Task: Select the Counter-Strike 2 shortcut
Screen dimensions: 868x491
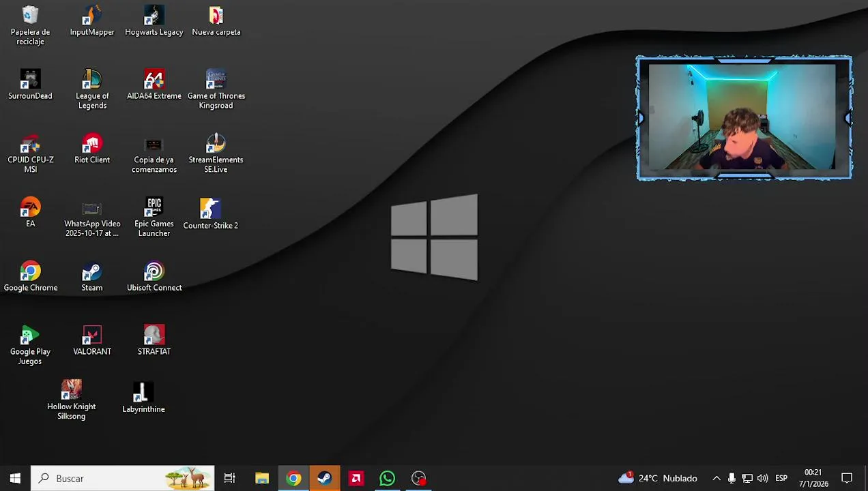Action: click(x=210, y=213)
